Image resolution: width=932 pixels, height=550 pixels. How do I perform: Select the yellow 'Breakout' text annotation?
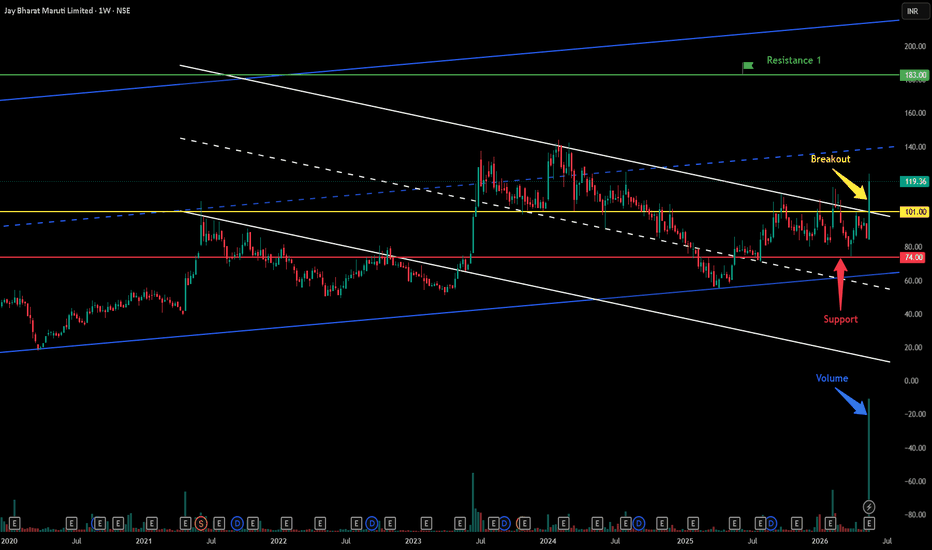pyautogui.click(x=830, y=159)
